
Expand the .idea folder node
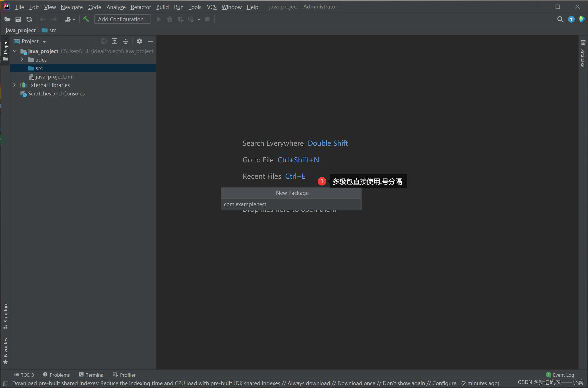point(22,60)
